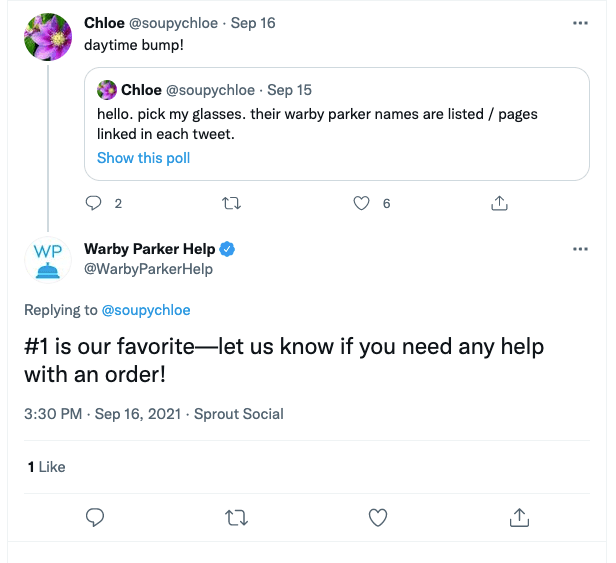
Task: Open more options on Warby Parker tweet
Action: pos(580,248)
